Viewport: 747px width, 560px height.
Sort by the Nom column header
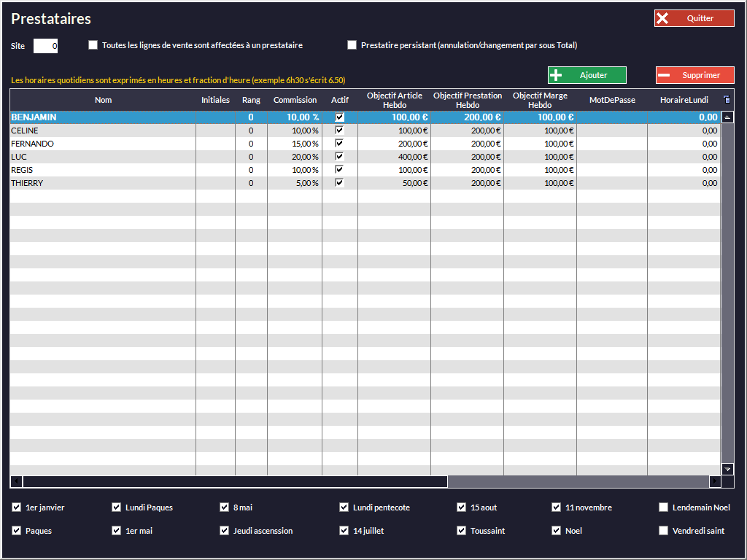tap(103, 100)
